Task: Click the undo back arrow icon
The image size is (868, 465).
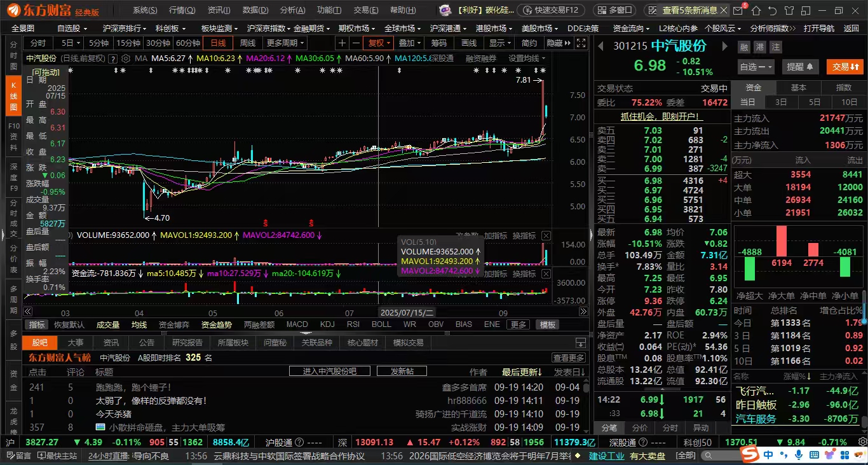Action: [773, 10]
